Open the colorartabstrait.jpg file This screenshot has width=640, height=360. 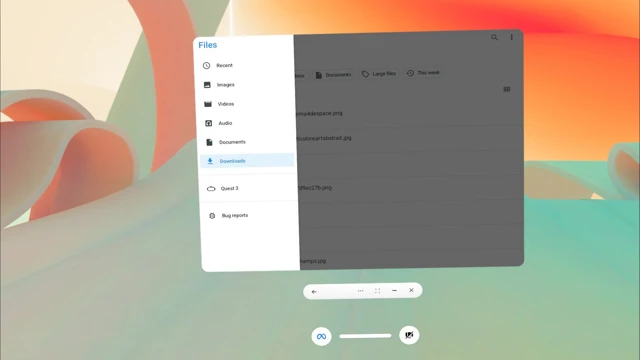pyautogui.click(x=325, y=138)
